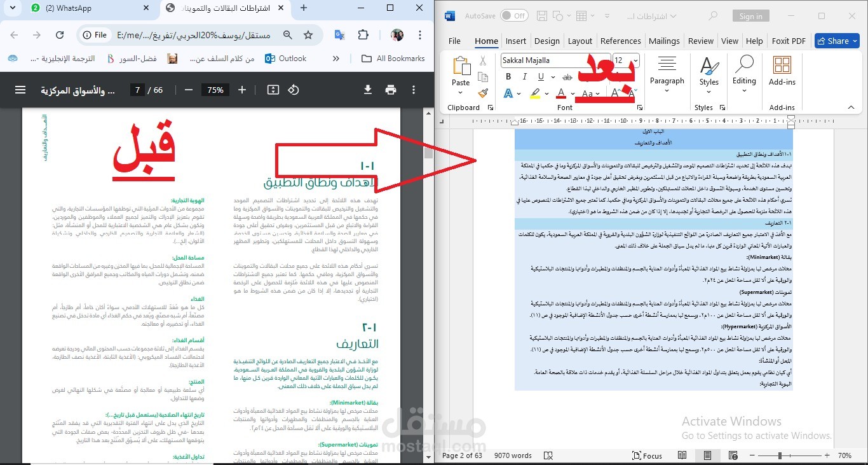Open a new Chrome tab
The height and width of the screenshot is (465, 868).
click(x=304, y=8)
